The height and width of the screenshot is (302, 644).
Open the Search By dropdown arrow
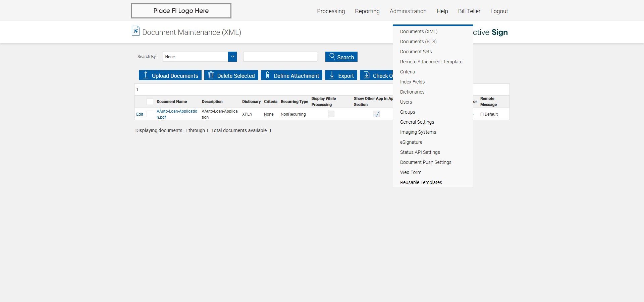point(232,57)
